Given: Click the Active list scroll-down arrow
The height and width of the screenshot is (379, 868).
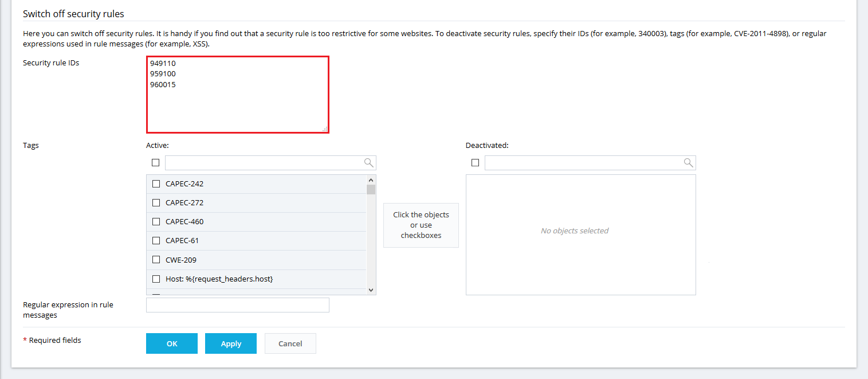Looking at the screenshot, I should pyautogui.click(x=371, y=290).
